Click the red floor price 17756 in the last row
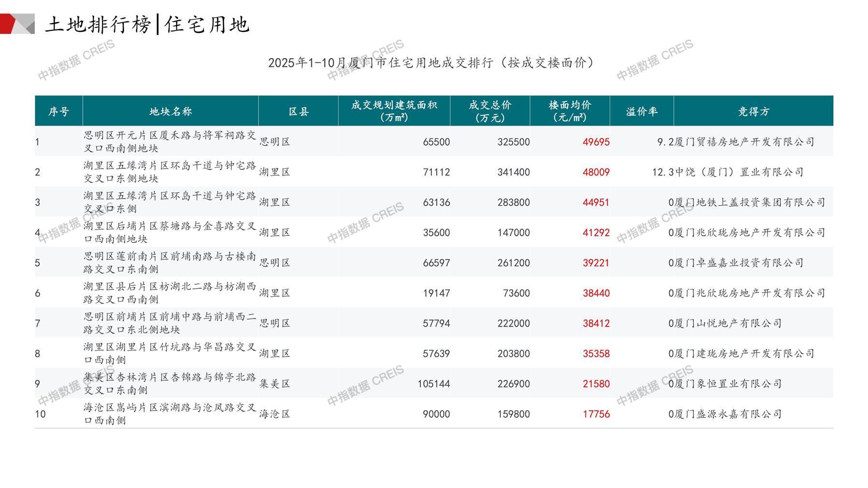 pyautogui.click(x=596, y=414)
